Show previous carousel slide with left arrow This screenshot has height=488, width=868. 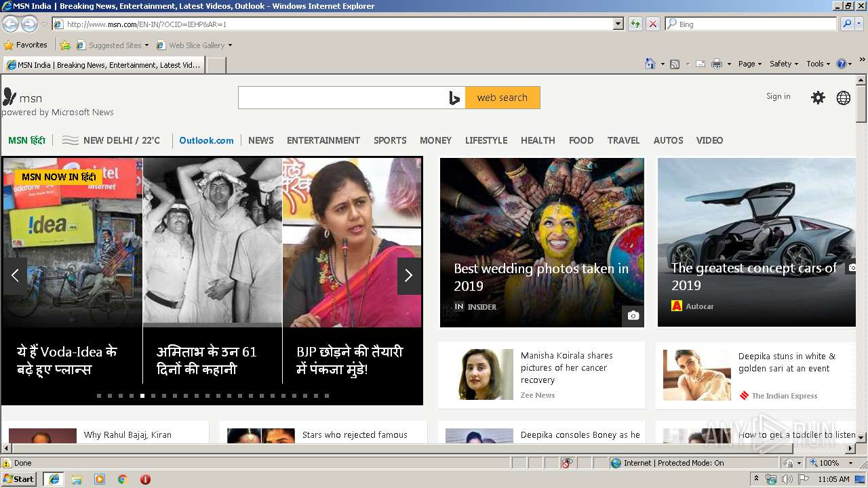coord(15,275)
